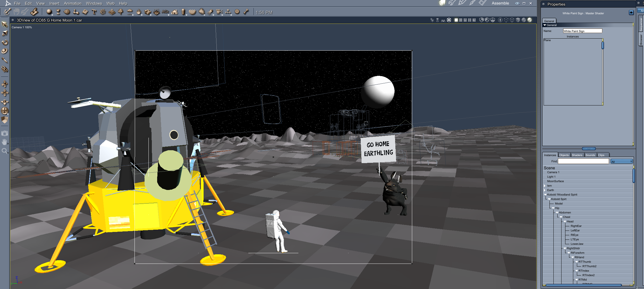Open the Model room wrench icon
Viewport: 644px width, 289px height.
point(452,3)
